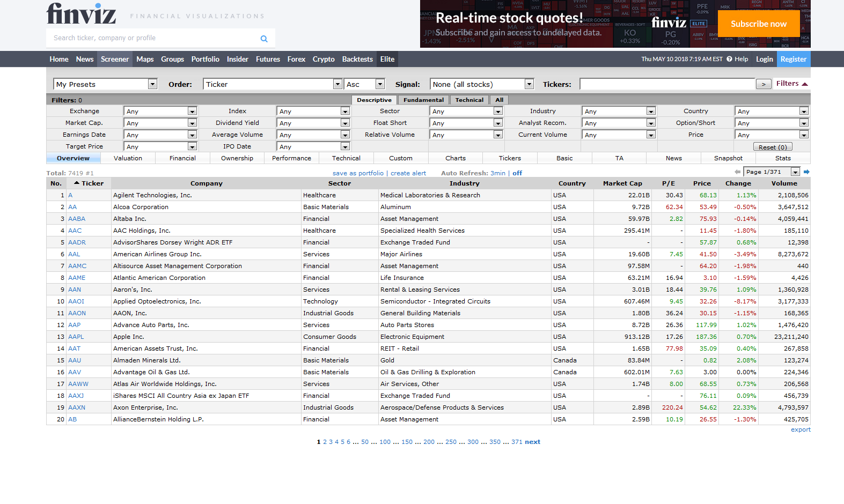Viewport: 844px width, 504px height.
Task: Switch to the Technical filter tab
Action: click(469, 100)
